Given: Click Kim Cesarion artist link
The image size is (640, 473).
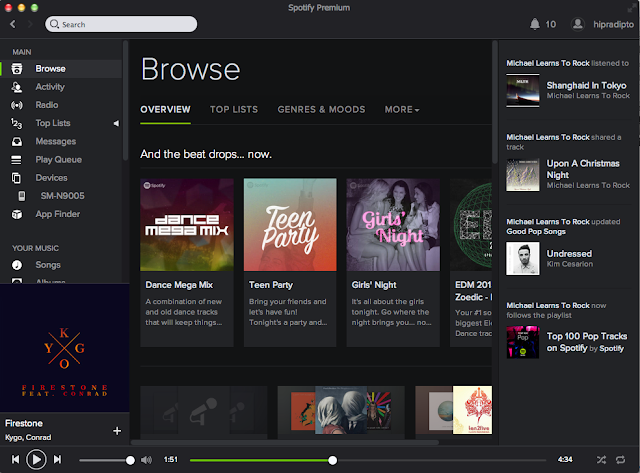Looking at the screenshot, I should (570, 264).
